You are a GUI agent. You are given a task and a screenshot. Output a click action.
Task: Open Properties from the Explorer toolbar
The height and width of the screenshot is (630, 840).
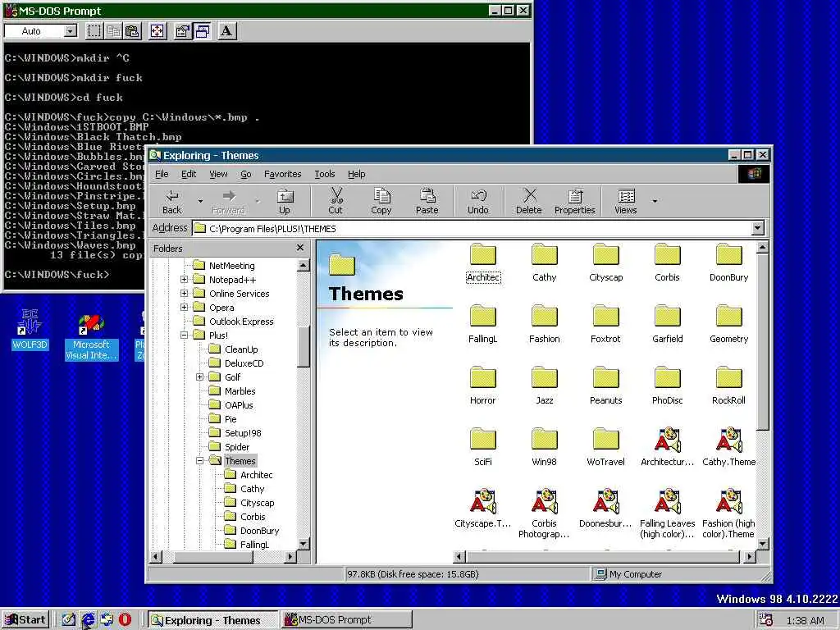coord(575,202)
